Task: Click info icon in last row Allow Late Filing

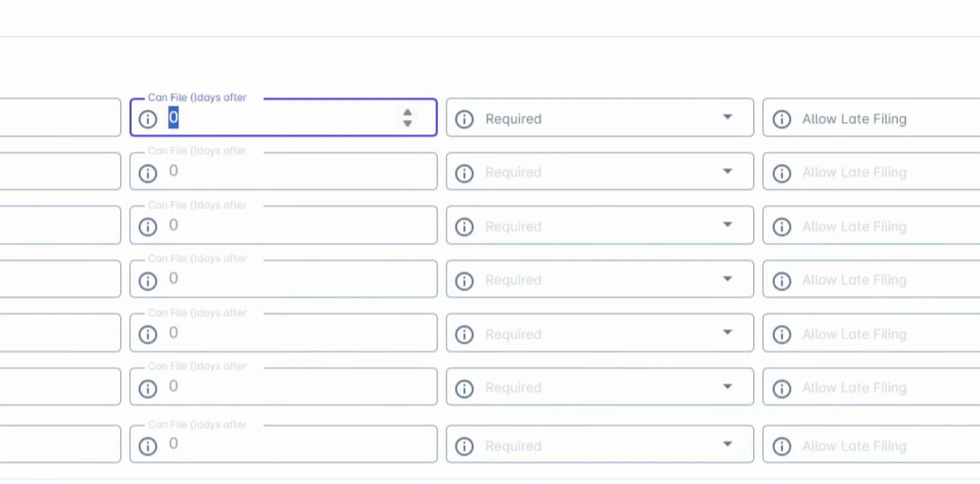Action: (x=781, y=446)
